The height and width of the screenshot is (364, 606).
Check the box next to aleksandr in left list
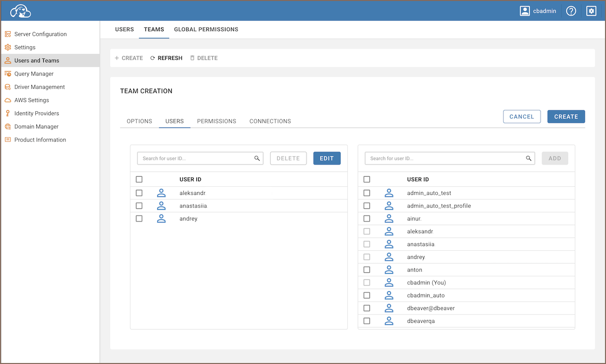pyautogui.click(x=139, y=193)
